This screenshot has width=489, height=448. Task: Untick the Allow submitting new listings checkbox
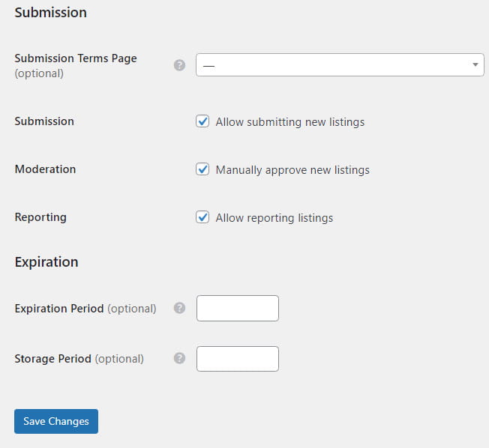click(x=202, y=121)
